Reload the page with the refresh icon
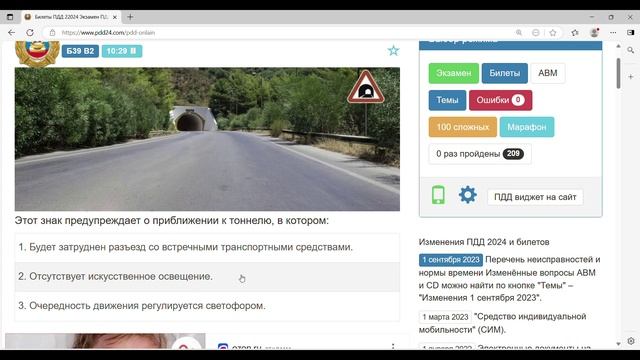Screen dimensions: 640x360 (30, 33)
